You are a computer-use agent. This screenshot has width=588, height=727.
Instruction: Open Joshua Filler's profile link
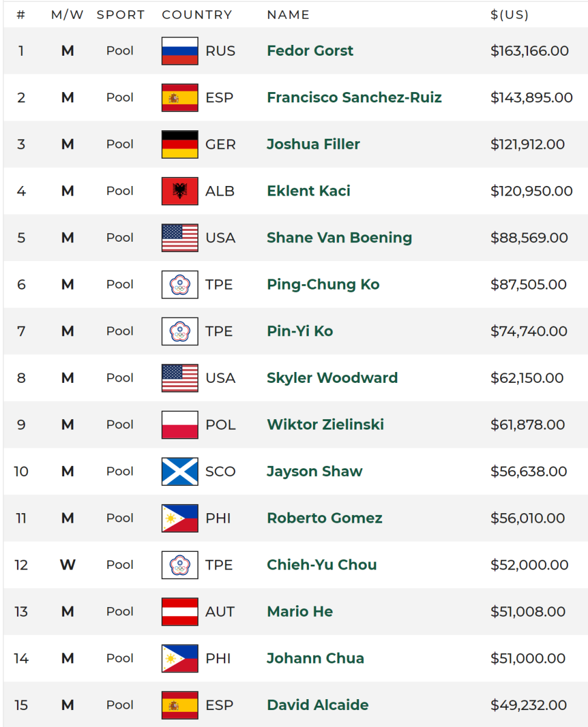click(x=313, y=144)
